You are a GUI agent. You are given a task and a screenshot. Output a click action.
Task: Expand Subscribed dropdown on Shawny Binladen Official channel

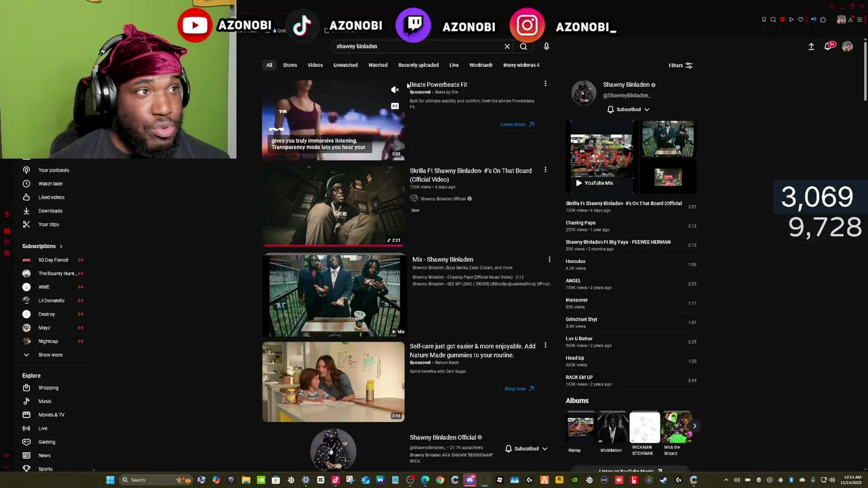pos(545,449)
